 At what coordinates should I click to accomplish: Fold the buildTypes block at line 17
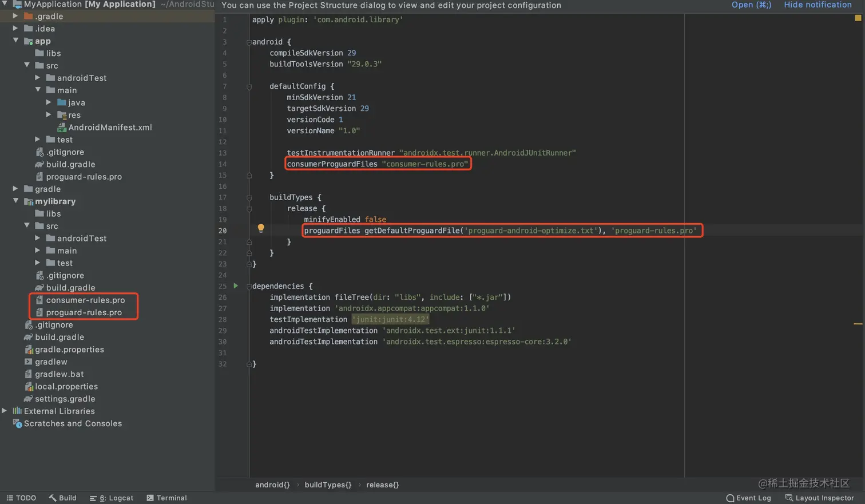coord(249,198)
